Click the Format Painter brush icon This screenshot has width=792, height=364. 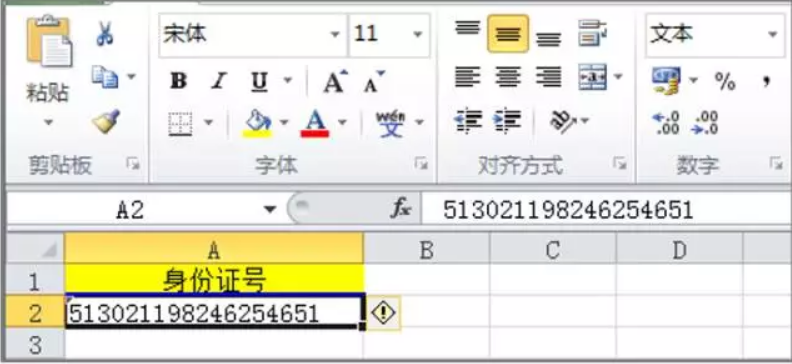pyautogui.click(x=106, y=122)
